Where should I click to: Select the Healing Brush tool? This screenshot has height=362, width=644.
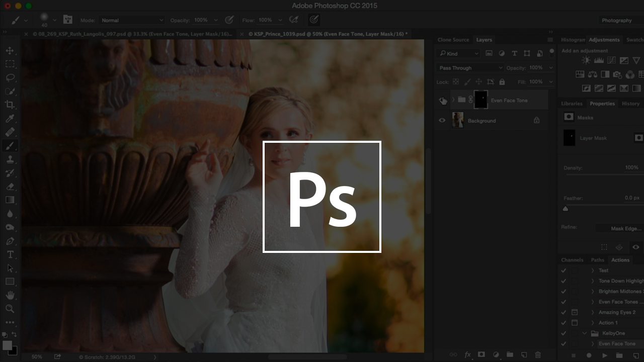point(10,132)
